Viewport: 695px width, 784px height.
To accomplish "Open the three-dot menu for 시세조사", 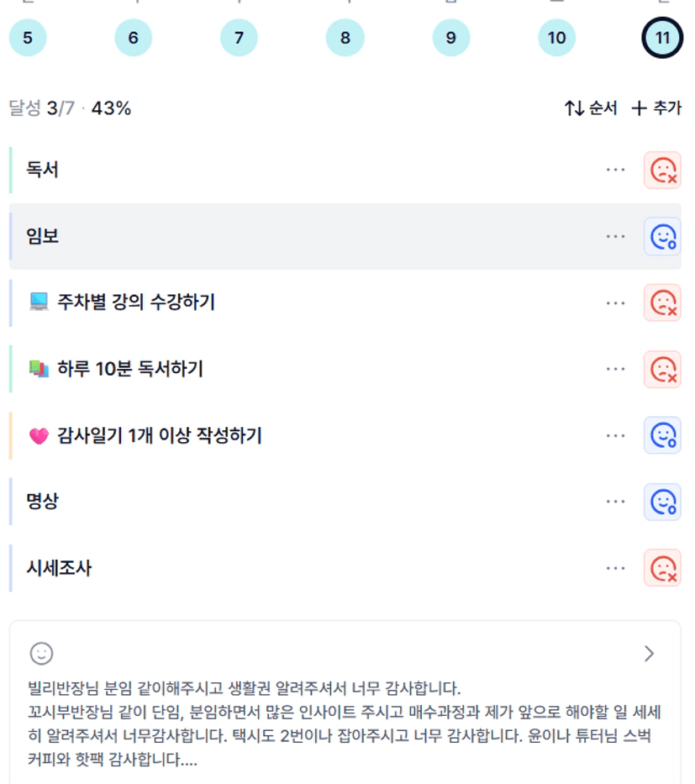I will click(x=616, y=568).
